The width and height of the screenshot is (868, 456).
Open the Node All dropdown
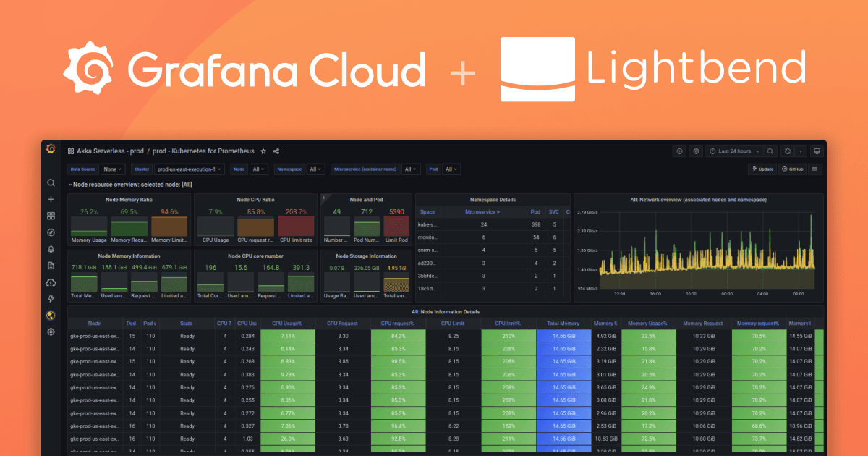258,169
